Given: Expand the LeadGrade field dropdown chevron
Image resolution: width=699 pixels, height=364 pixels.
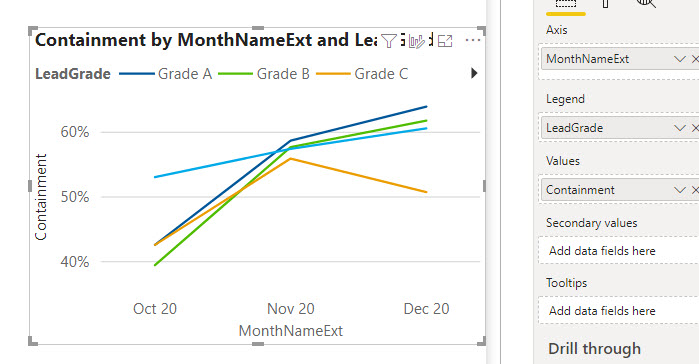Looking at the screenshot, I should [679, 128].
